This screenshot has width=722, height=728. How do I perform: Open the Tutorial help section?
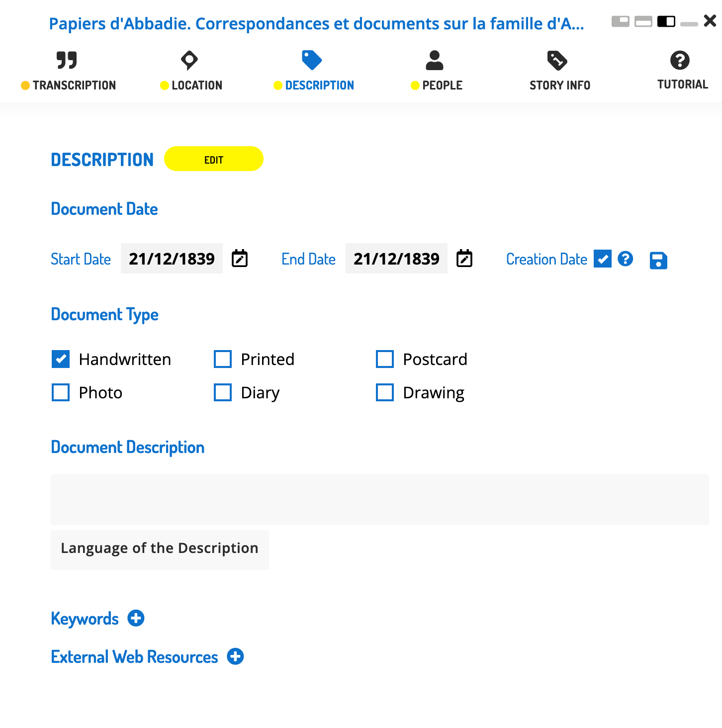tap(682, 70)
